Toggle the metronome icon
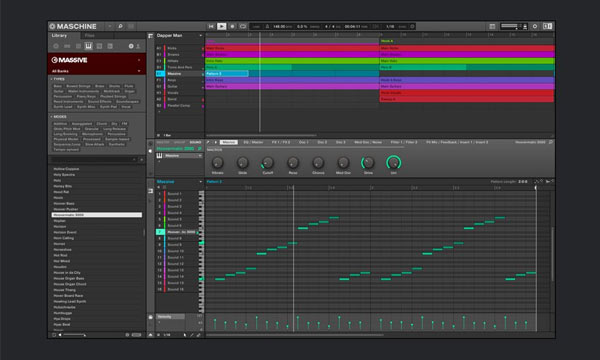Screen dimensions: 600x360 pos(267,26)
